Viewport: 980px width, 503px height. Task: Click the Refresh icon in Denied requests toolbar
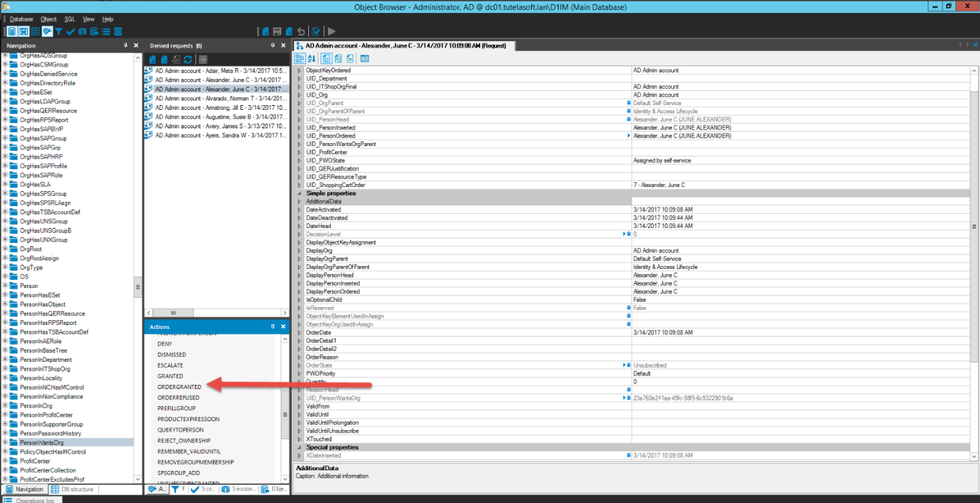click(189, 59)
